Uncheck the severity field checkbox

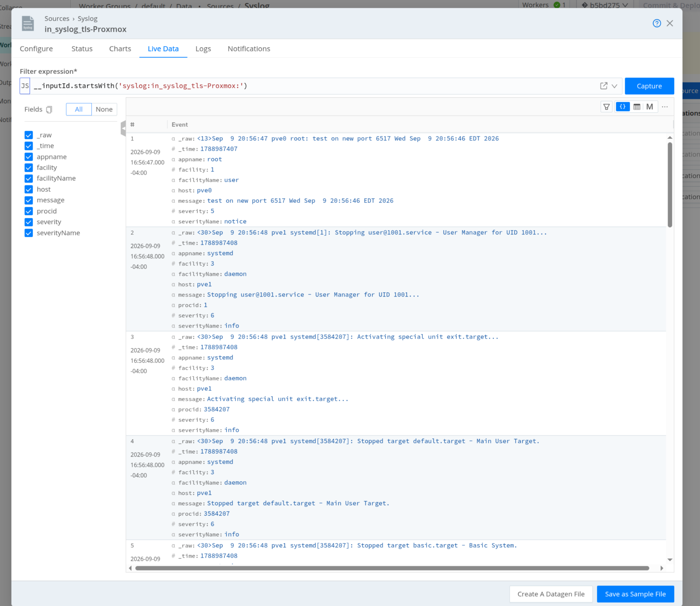point(29,222)
